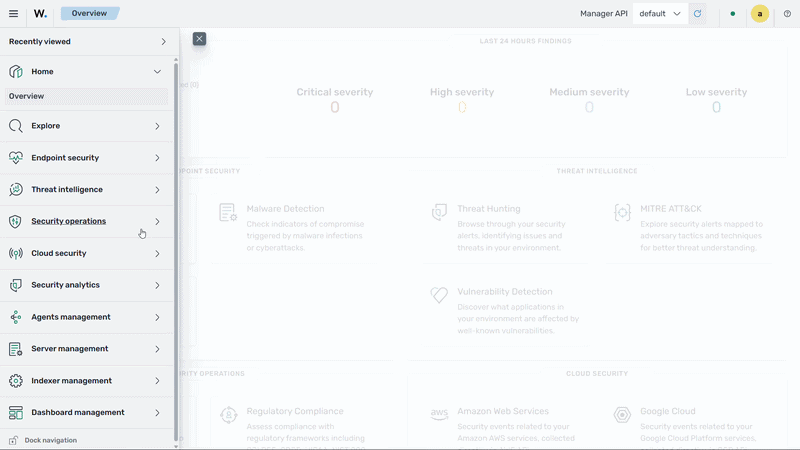The image size is (800, 450).
Task: Click the green status indicator dot
Action: tap(733, 14)
